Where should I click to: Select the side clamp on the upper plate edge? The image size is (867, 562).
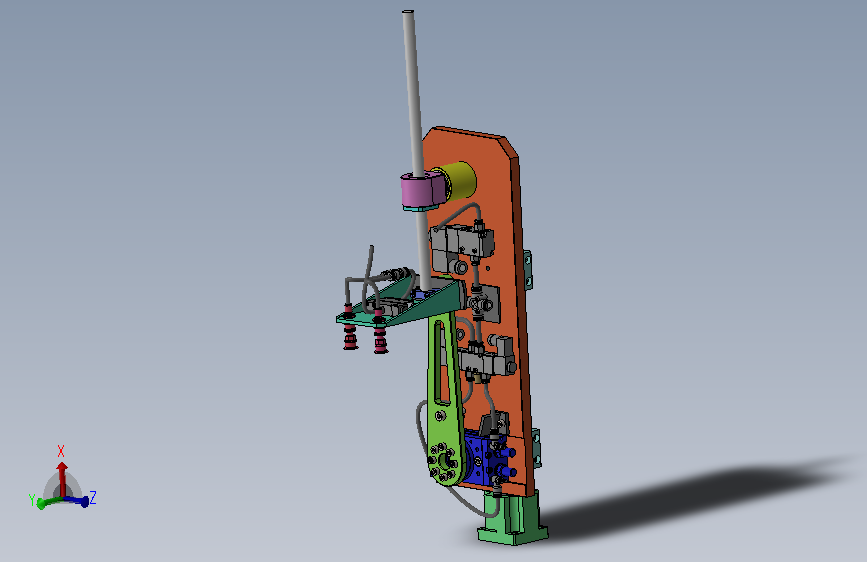(528, 269)
